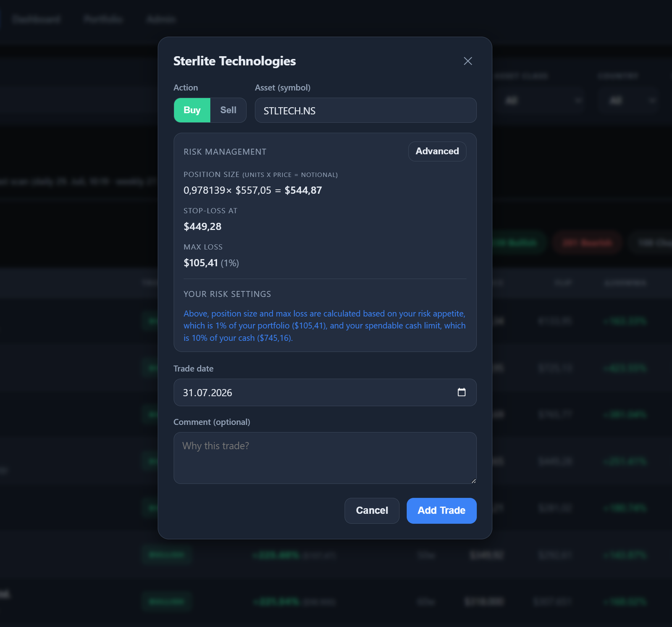Click the stop-loss value $449,28
The image size is (672, 627).
202,227
